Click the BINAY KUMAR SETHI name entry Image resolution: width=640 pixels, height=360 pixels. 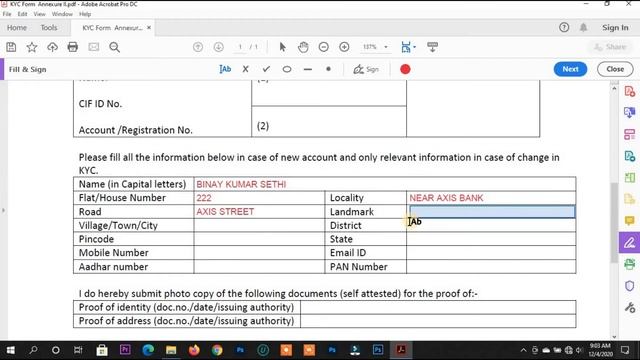pos(241,184)
